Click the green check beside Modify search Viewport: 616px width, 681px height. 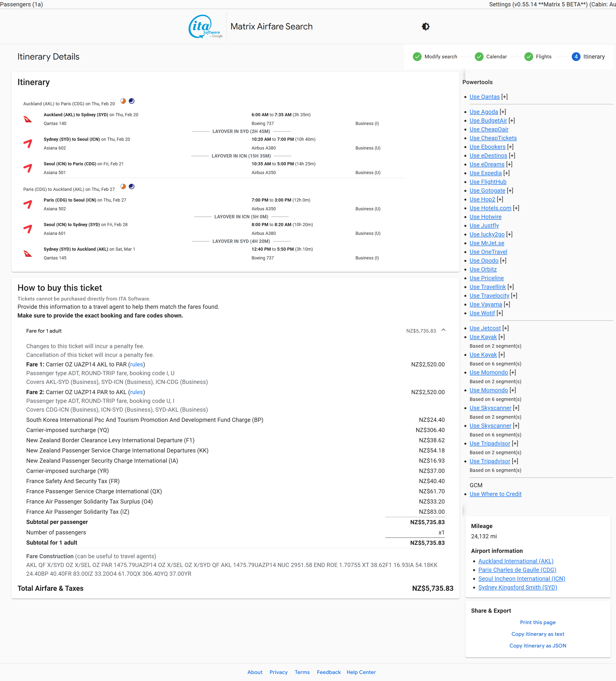coord(417,57)
